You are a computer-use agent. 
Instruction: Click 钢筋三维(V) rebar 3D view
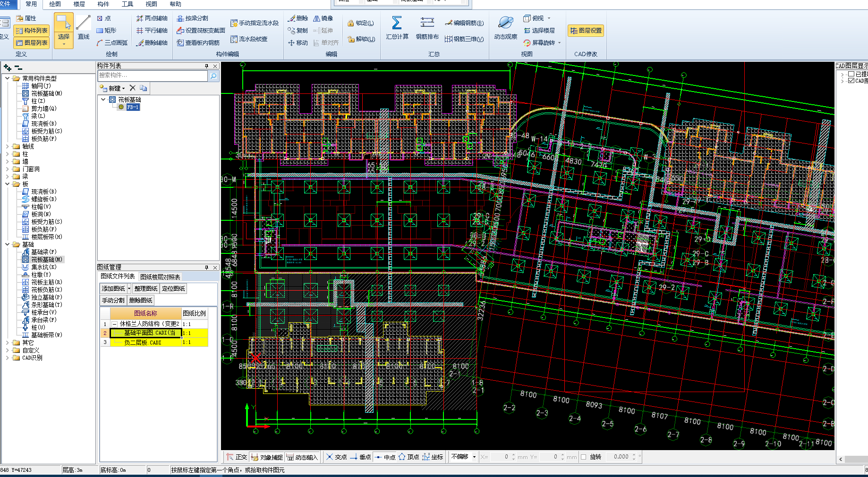coord(464,39)
